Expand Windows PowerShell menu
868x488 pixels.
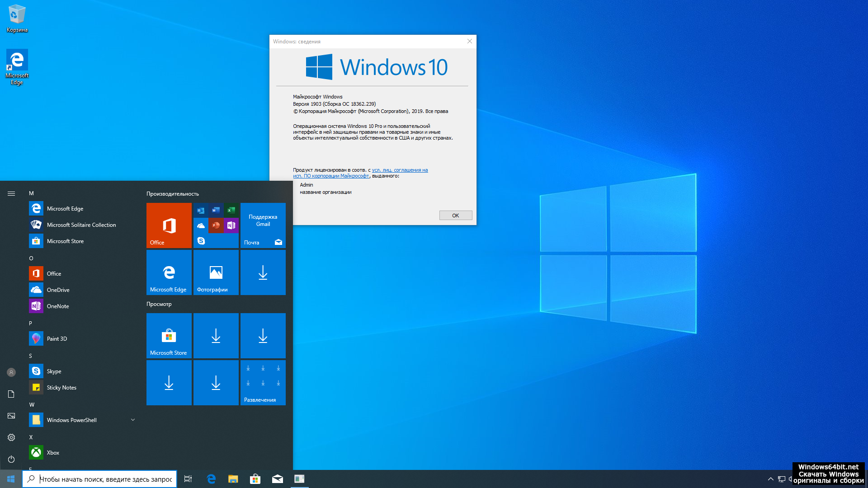(x=132, y=420)
